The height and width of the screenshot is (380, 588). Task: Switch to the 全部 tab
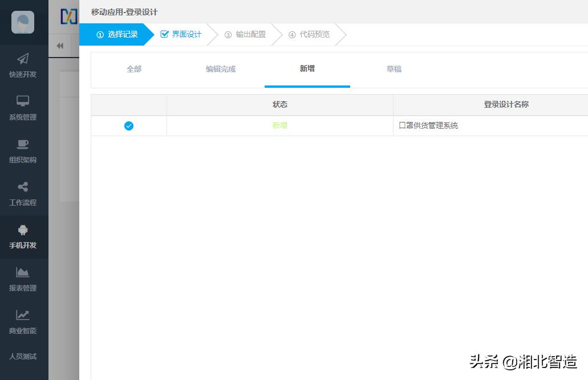click(x=133, y=68)
